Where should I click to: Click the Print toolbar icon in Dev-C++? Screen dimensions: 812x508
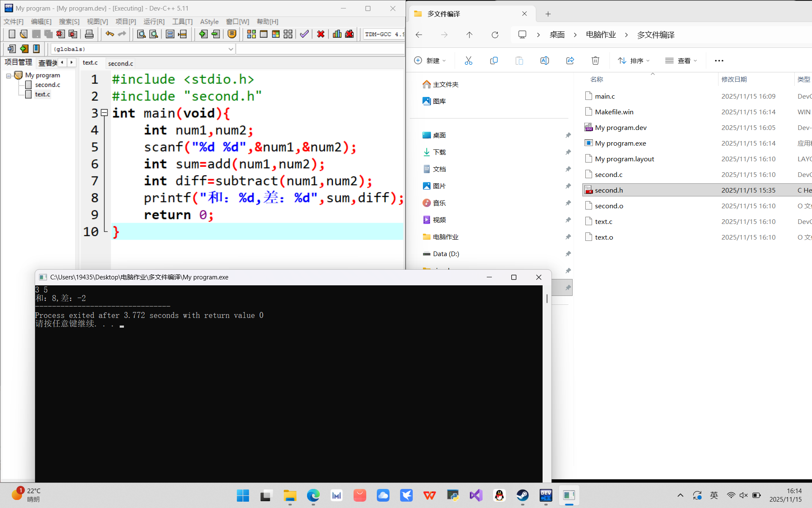click(x=89, y=34)
